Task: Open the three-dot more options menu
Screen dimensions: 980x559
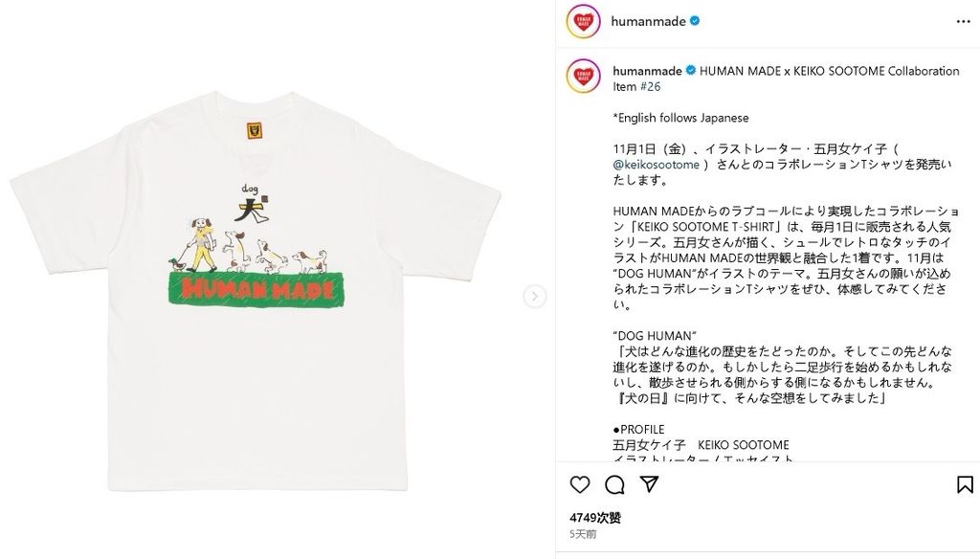Action: tap(963, 21)
